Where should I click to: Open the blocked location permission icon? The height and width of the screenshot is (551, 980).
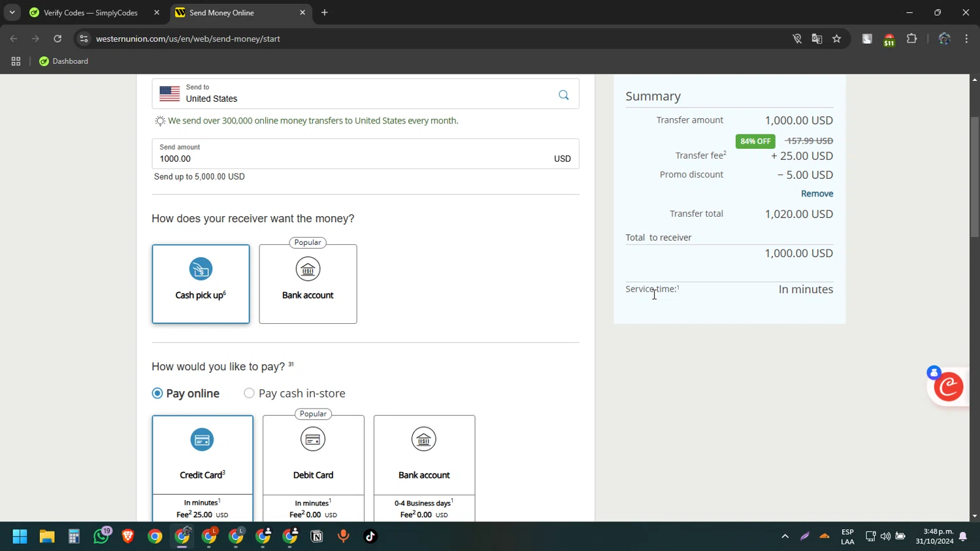(797, 39)
